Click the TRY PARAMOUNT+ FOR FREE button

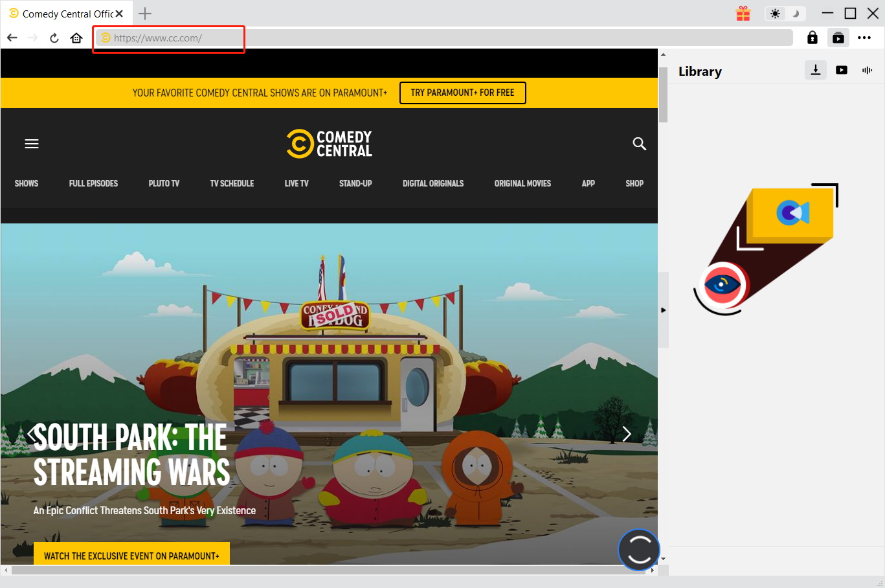tap(462, 93)
